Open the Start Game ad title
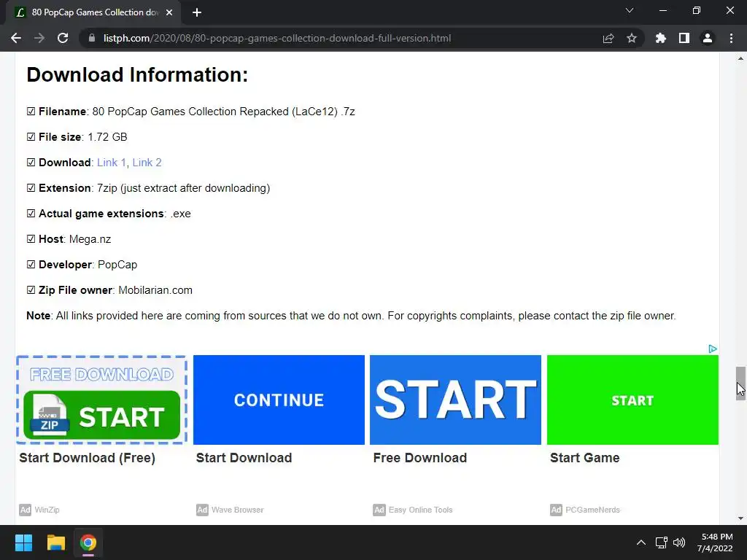Viewport: 747px width, 560px height. pyautogui.click(x=584, y=458)
